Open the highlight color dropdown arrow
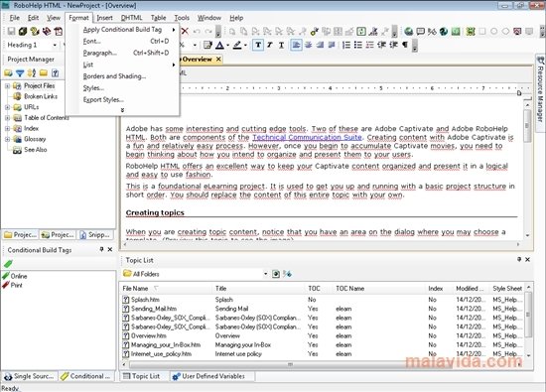 (245, 45)
